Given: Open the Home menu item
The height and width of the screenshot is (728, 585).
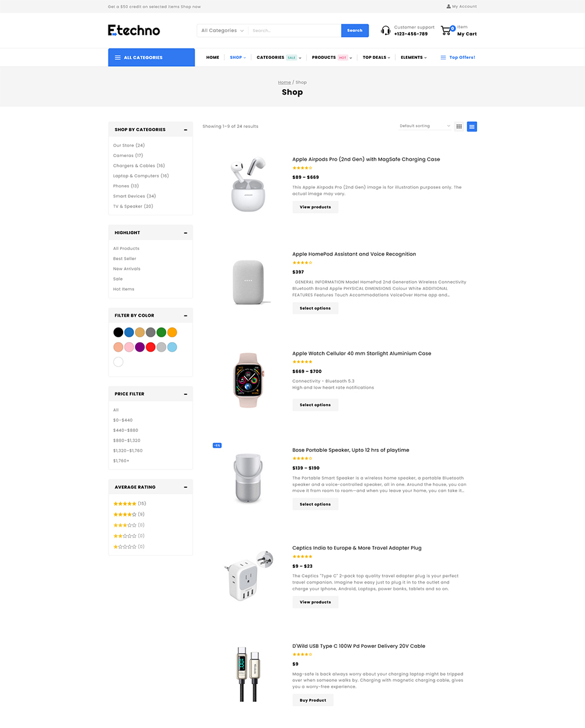Looking at the screenshot, I should click(x=212, y=58).
